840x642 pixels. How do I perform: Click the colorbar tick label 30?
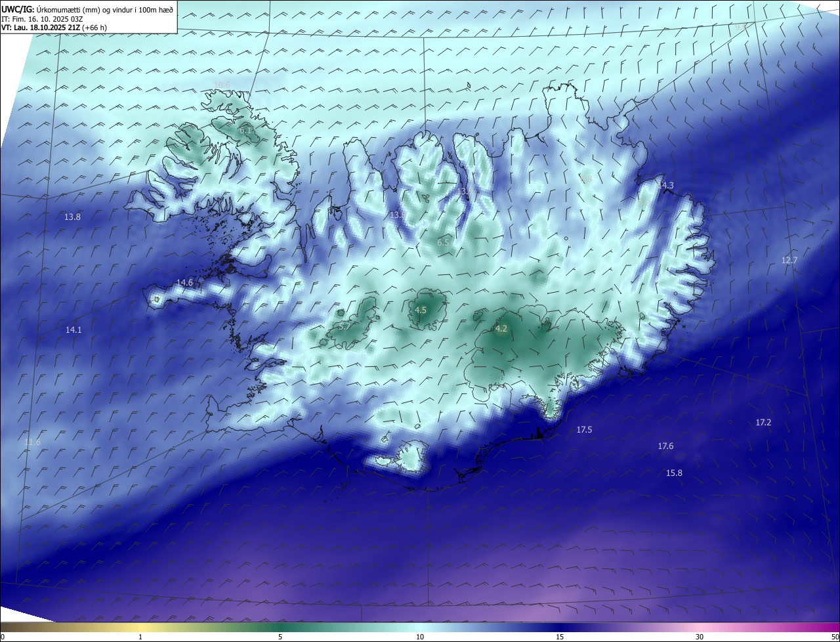(x=700, y=637)
